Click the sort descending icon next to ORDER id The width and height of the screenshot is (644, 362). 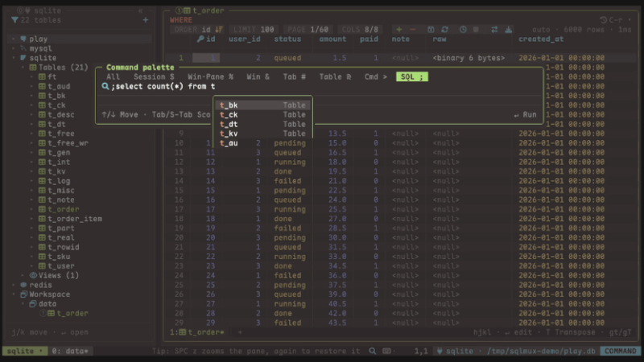click(219, 30)
